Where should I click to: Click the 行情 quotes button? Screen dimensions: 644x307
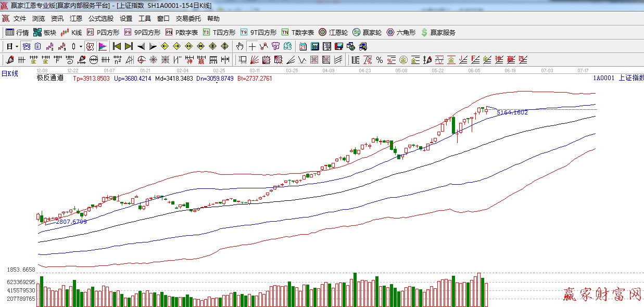click(17, 32)
